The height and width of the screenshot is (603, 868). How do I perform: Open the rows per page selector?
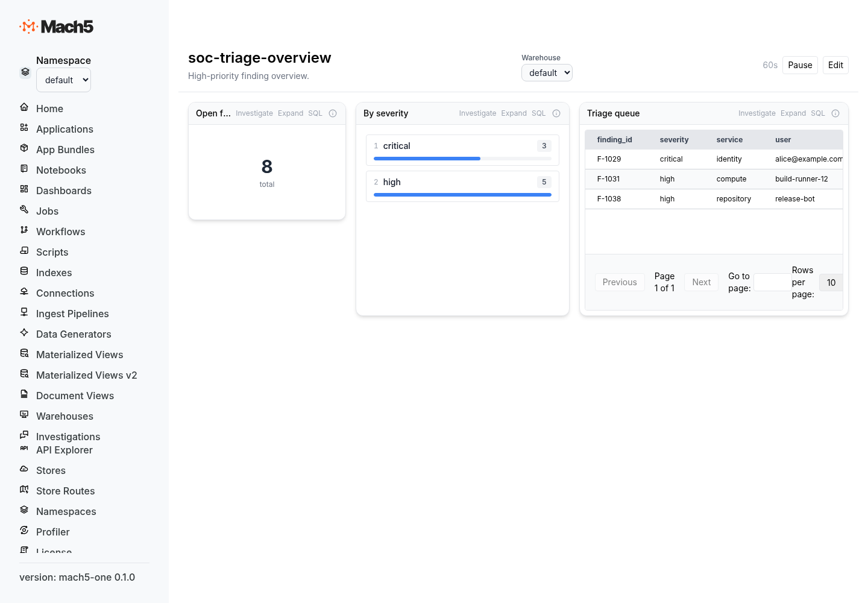pyautogui.click(x=831, y=282)
